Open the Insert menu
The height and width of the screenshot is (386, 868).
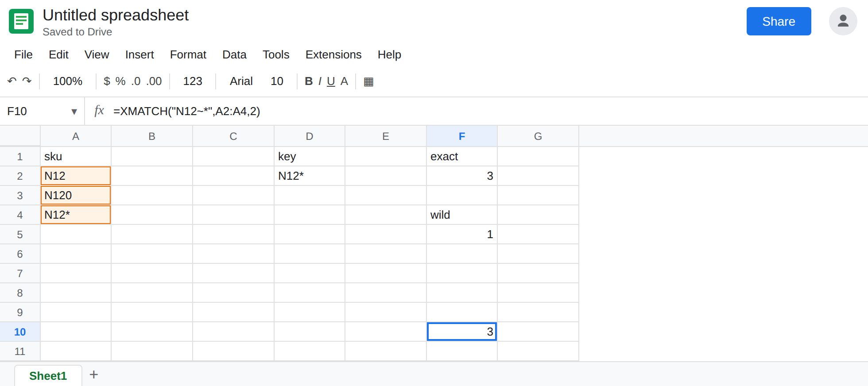click(x=139, y=54)
